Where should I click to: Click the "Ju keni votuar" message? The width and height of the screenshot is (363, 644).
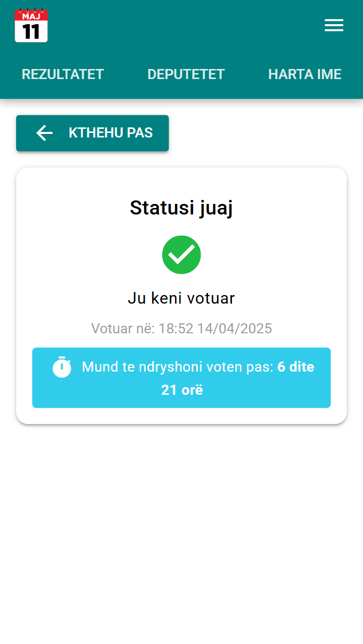point(181,298)
